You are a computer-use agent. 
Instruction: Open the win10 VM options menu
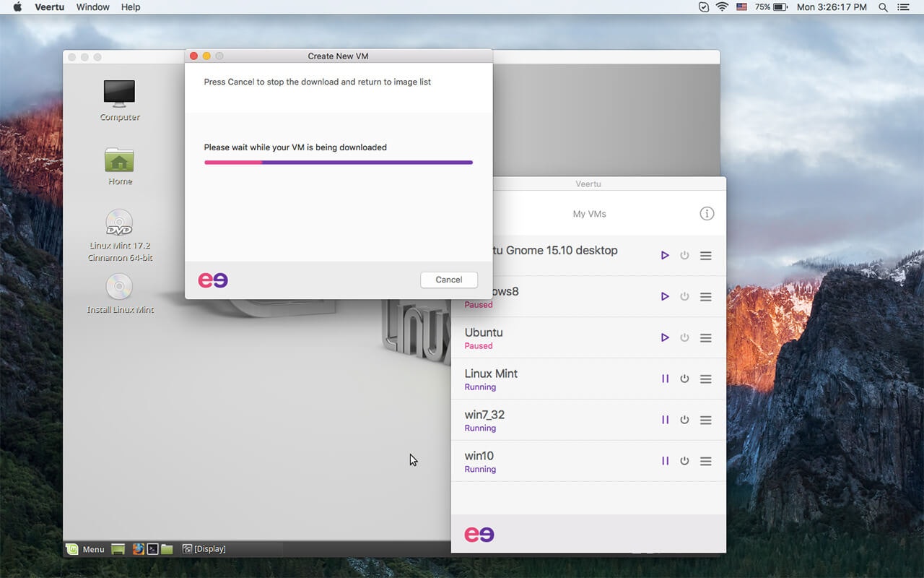706,461
